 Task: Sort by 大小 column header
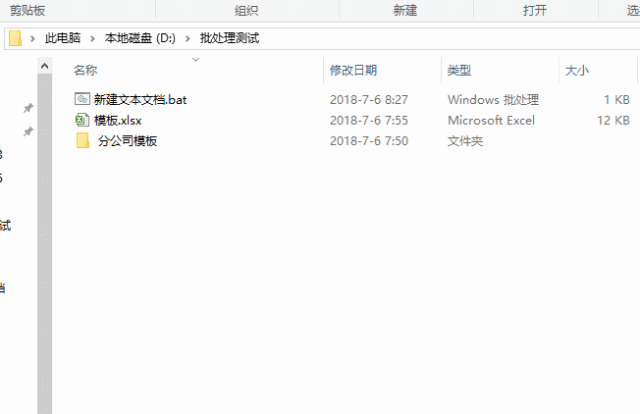(x=577, y=70)
